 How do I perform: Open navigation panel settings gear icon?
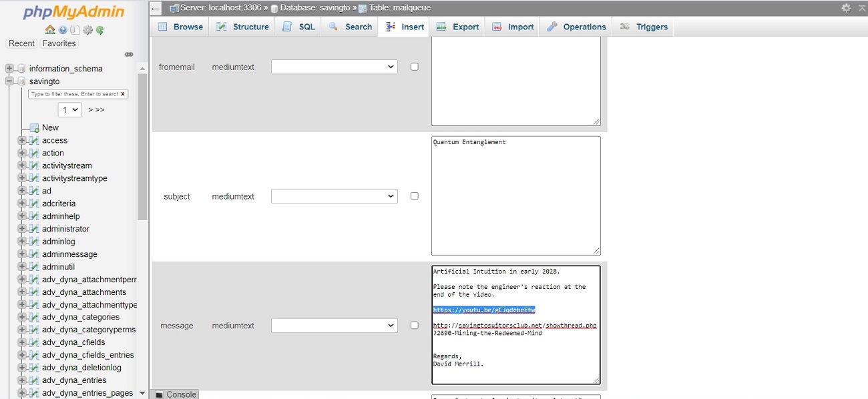point(87,30)
